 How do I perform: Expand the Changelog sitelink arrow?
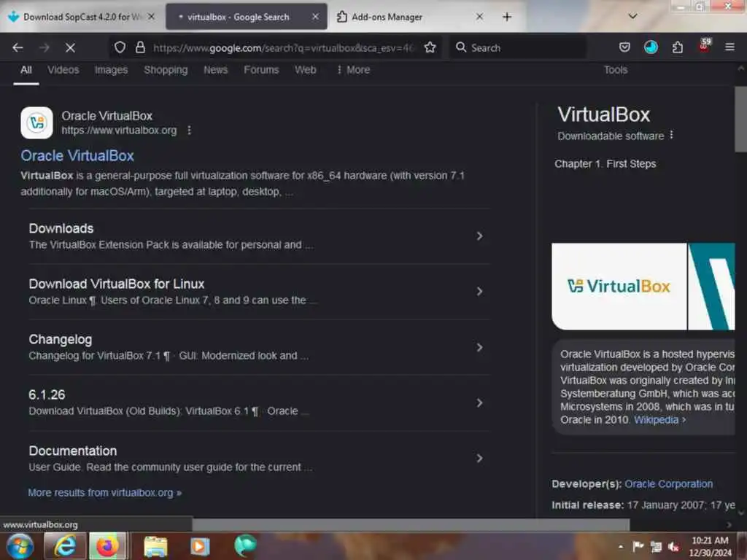(479, 348)
